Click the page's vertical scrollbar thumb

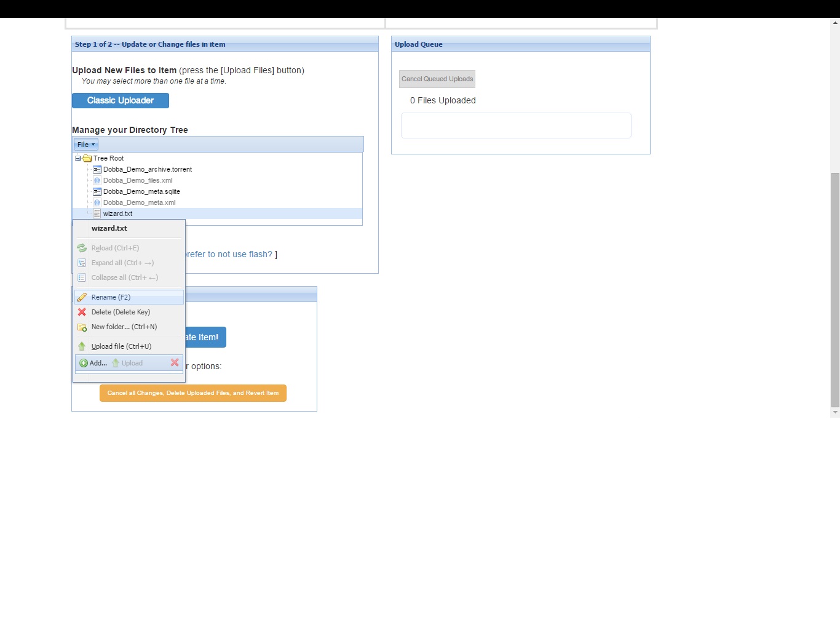point(835,289)
